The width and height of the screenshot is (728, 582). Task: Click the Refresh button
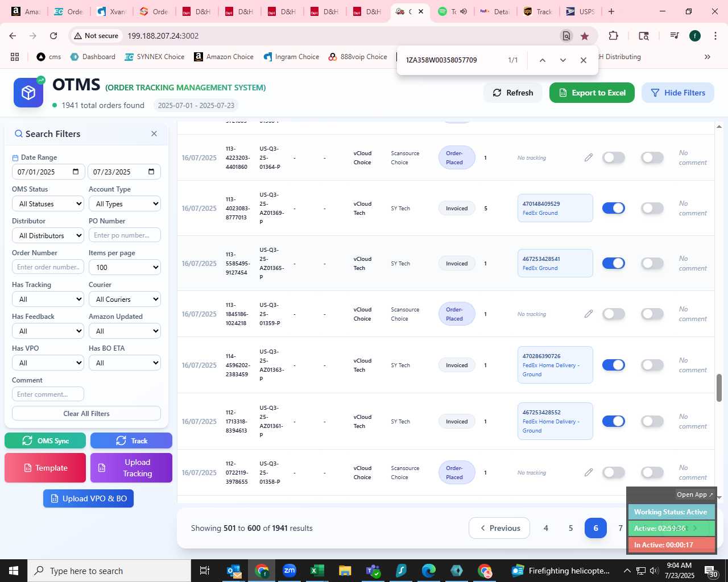[x=513, y=93]
